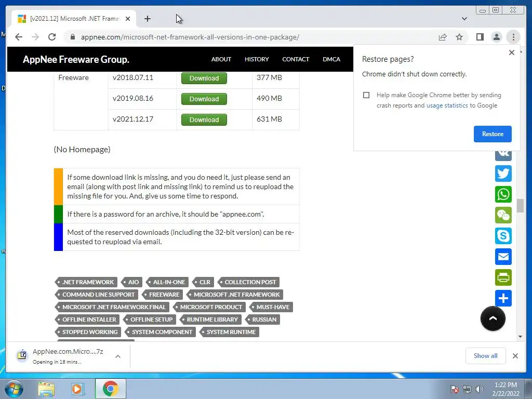Enable sending crash reports to Google
532x399 pixels.
366,95
